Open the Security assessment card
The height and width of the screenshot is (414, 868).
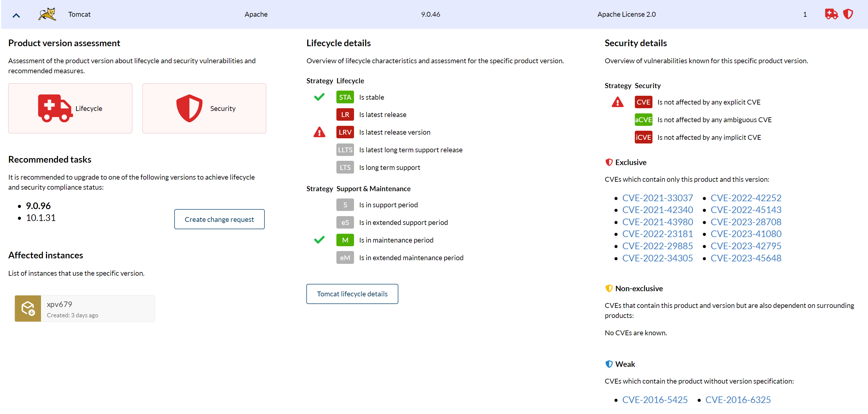204,108
